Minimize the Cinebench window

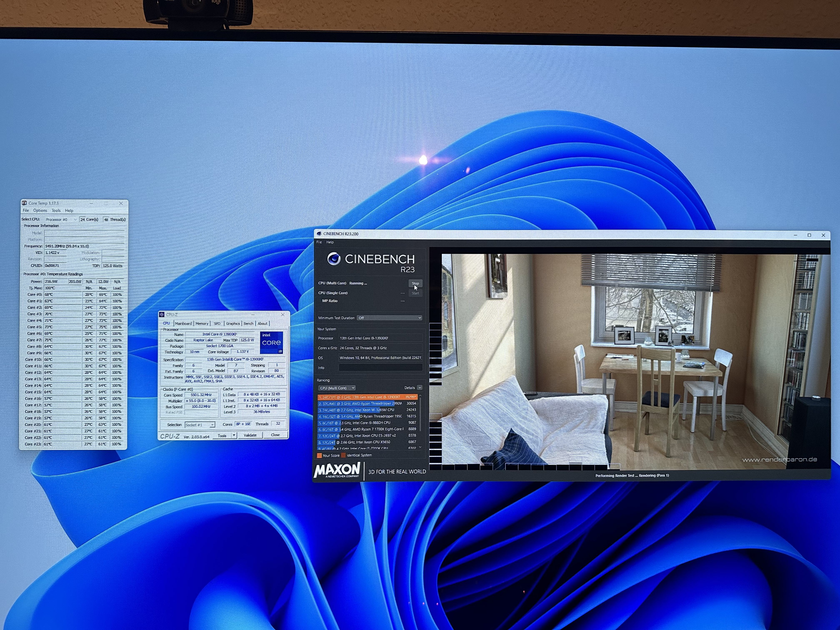[x=795, y=235]
